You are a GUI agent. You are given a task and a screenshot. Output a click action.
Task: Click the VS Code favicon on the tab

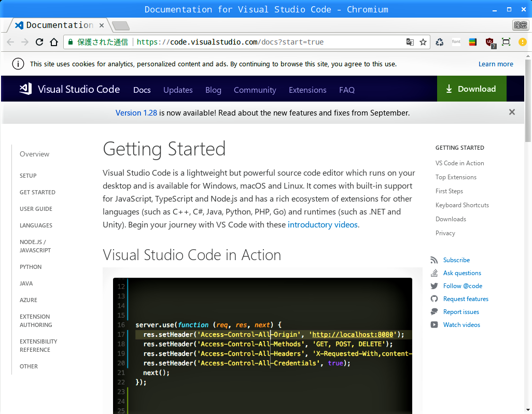(x=19, y=25)
